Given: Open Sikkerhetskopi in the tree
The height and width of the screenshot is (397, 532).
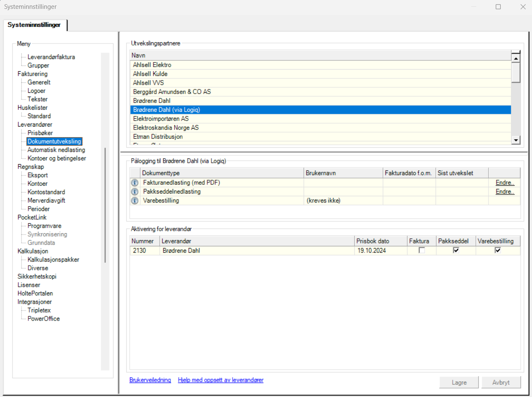Looking at the screenshot, I should pyautogui.click(x=37, y=276).
